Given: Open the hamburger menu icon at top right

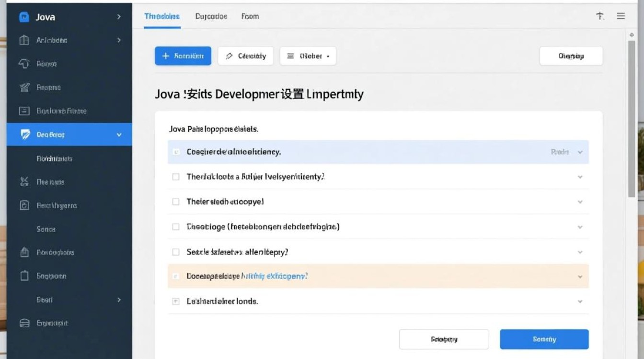Looking at the screenshot, I should 621,16.
